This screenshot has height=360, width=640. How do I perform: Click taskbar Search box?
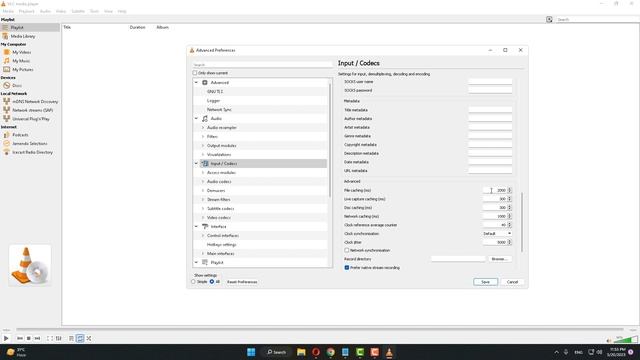pyautogui.click(x=276, y=352)
